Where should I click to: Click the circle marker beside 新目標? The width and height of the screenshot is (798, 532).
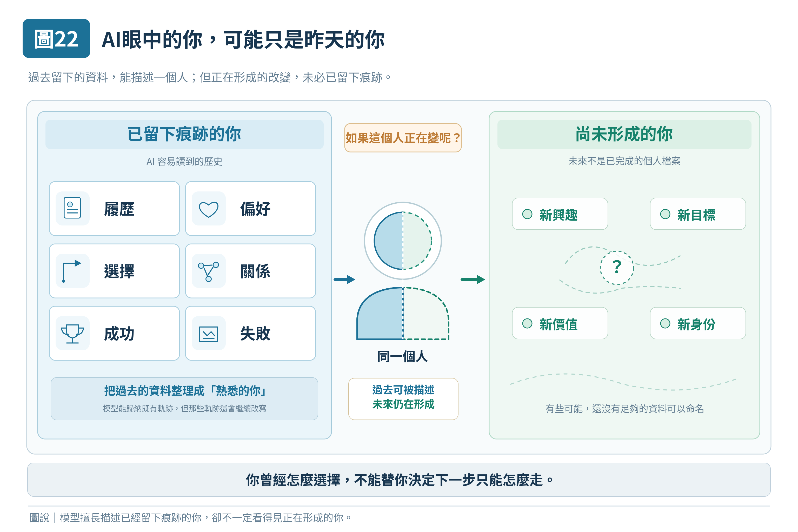pyautogui.click(x=665, y=214)
